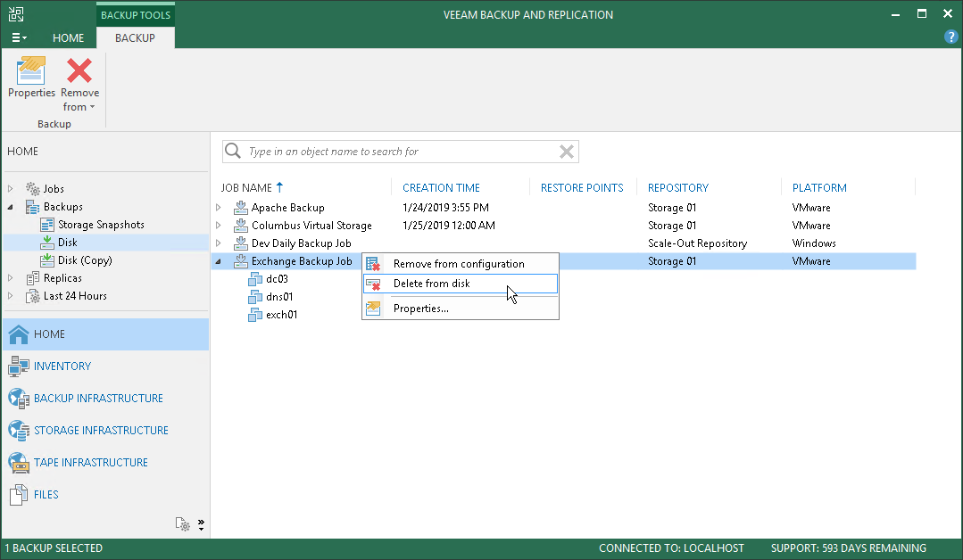Open the Files view icon
Viewport: 963px width, 560px height.
click(x=19, y=495)
